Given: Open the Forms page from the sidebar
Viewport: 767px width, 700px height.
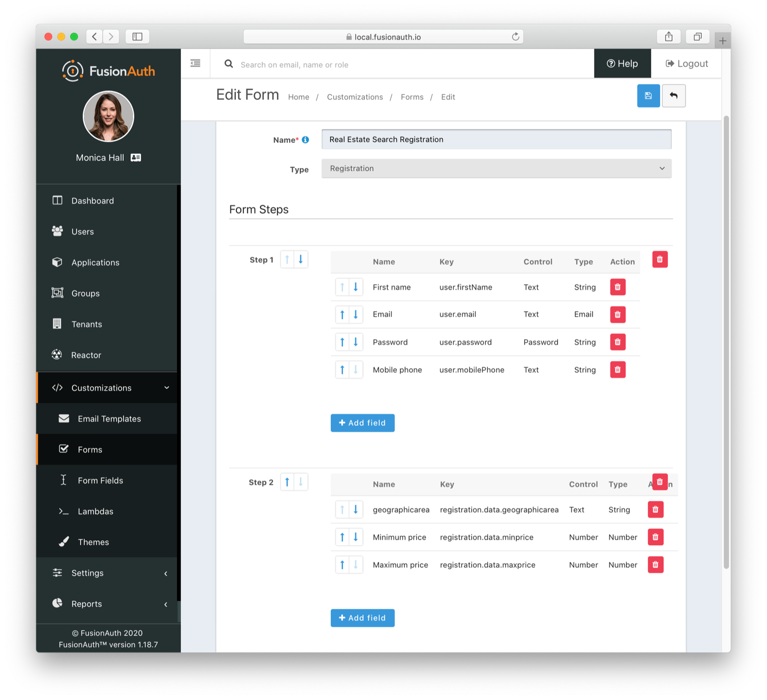Looking at the screenshot, I should (90, 449).
